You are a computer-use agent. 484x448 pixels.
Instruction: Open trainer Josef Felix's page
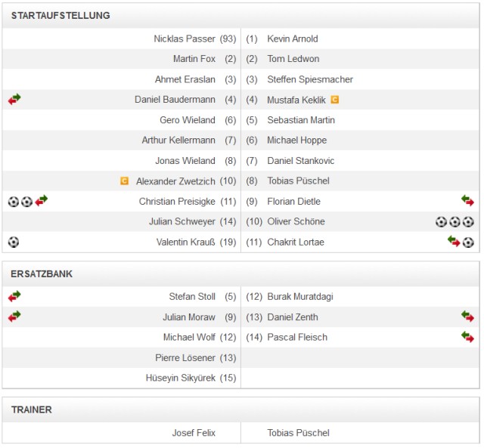point(194,433)
